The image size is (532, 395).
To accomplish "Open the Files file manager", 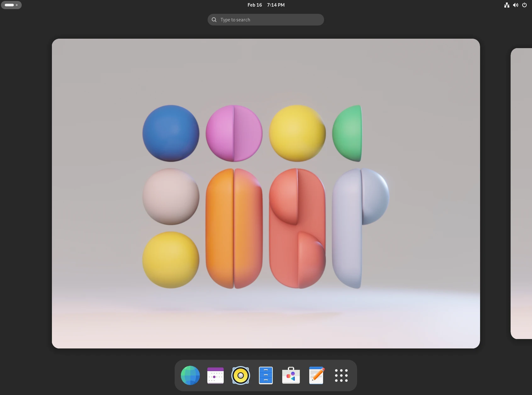I will pos(266,375).
